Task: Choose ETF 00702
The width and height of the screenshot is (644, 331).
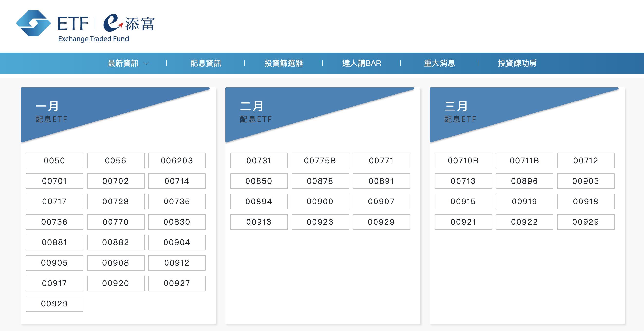Action: [x=116, y=181]
